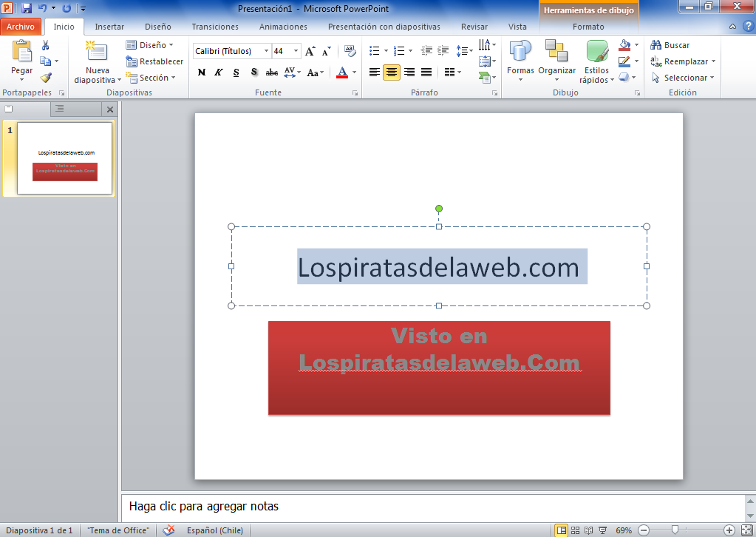Increase list indent level icon

443,50
